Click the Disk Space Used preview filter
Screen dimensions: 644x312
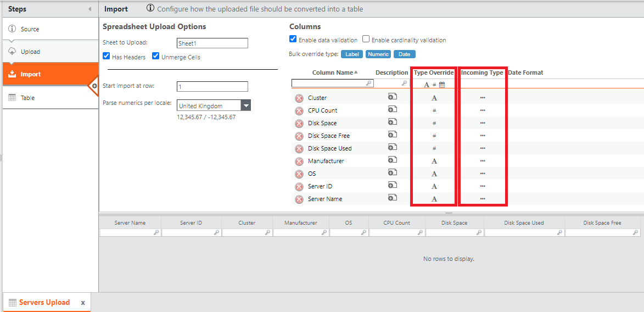(524, 233)
